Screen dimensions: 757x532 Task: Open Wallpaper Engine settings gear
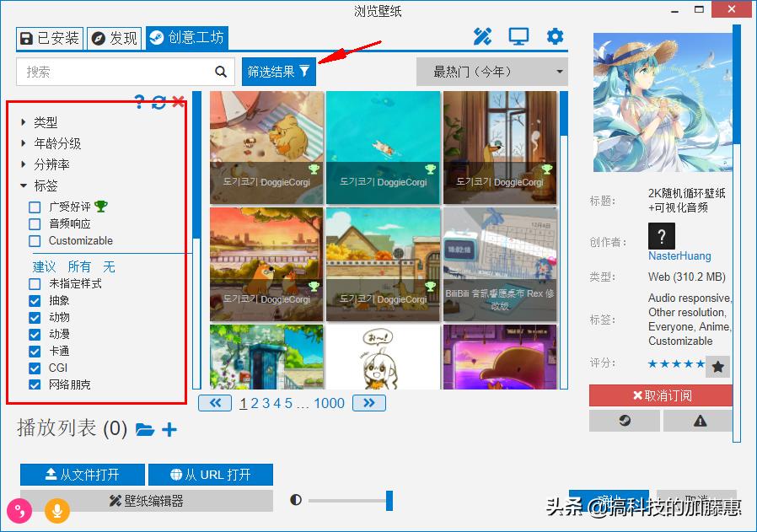pos(555,36)
